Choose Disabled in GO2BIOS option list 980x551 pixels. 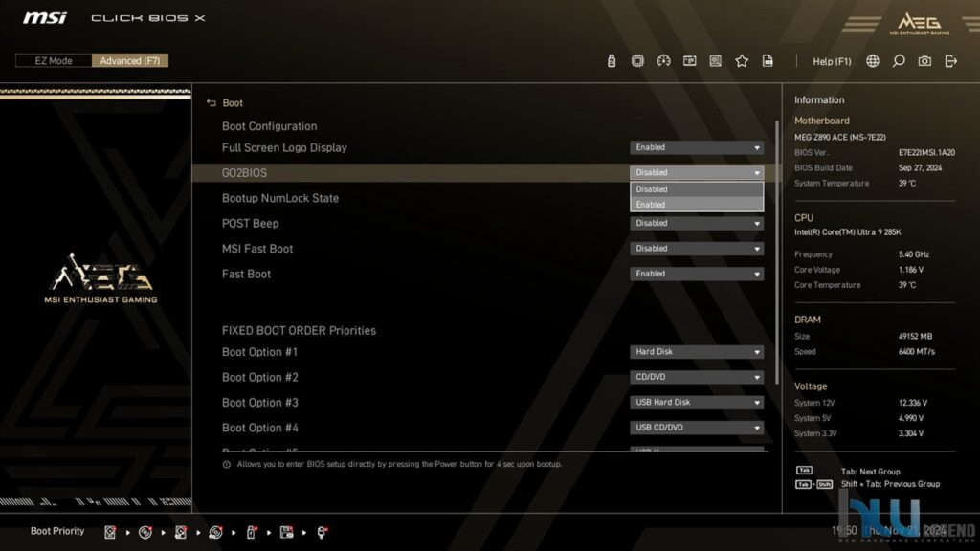[x=697, y=189]
